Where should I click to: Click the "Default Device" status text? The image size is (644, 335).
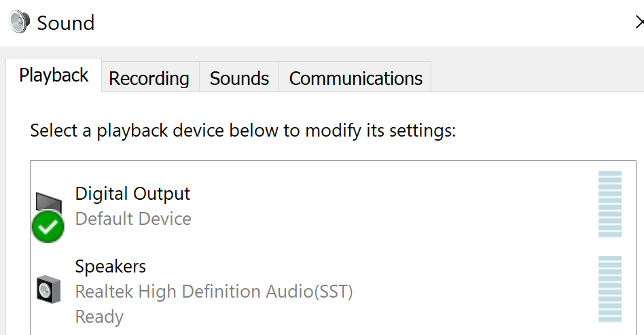[x=133, y=219]
